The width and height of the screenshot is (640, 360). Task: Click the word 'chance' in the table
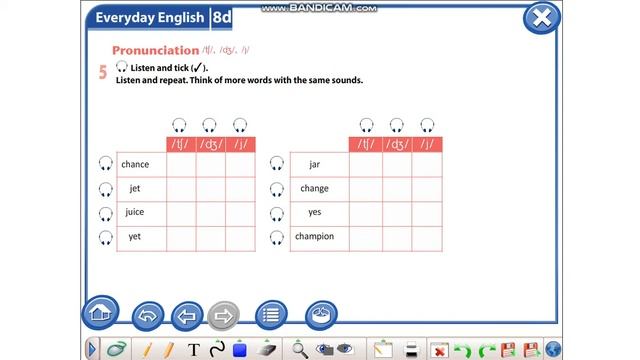point(135,164)
